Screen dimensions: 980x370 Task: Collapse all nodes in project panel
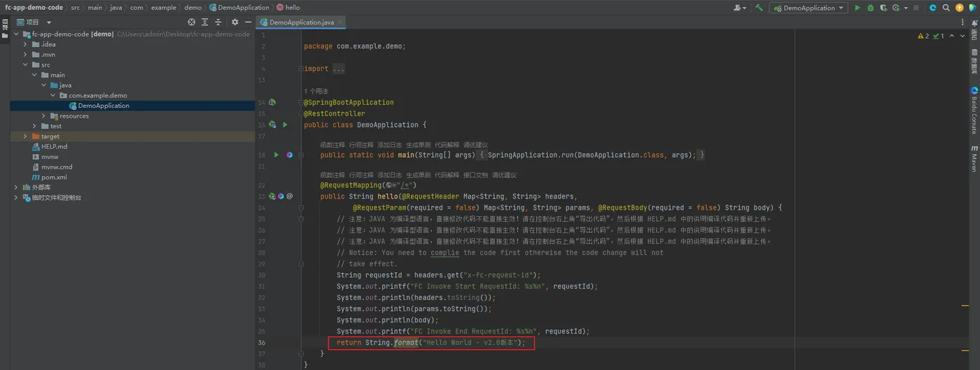217,22
